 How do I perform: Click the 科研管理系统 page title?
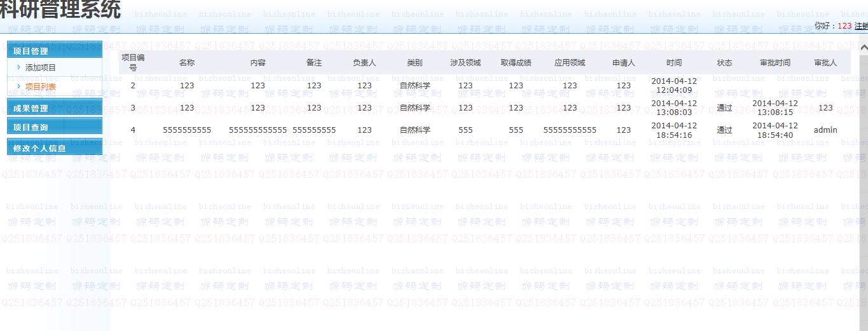coord(60,9)
